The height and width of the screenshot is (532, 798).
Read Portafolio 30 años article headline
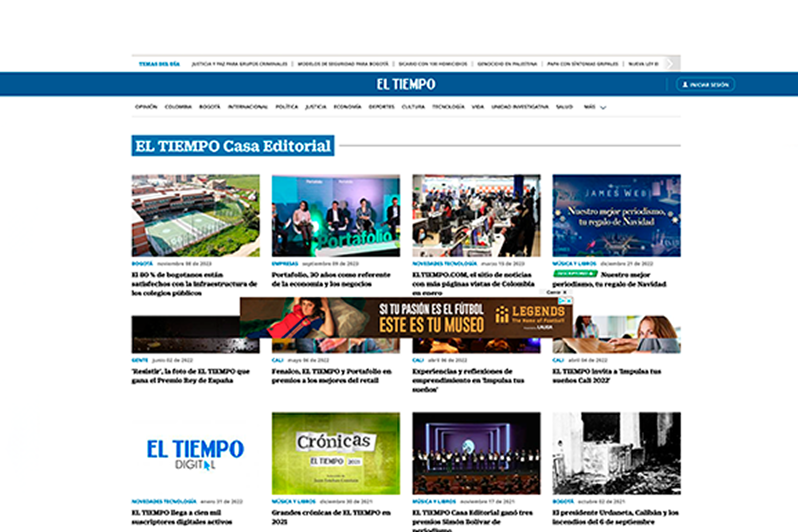[x=331, y=279]
